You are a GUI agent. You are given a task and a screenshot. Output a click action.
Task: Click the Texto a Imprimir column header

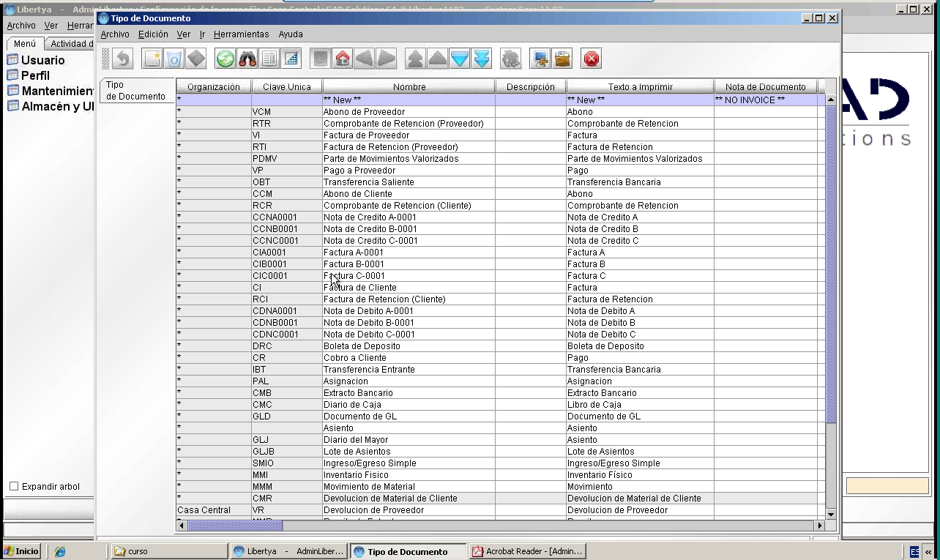tap(641, 86)
